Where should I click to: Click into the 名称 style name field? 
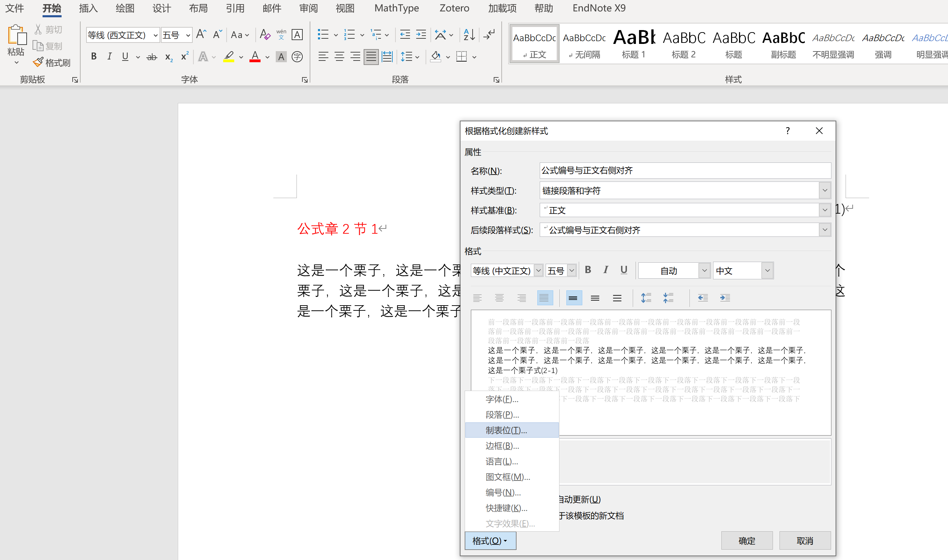(685, 170)
